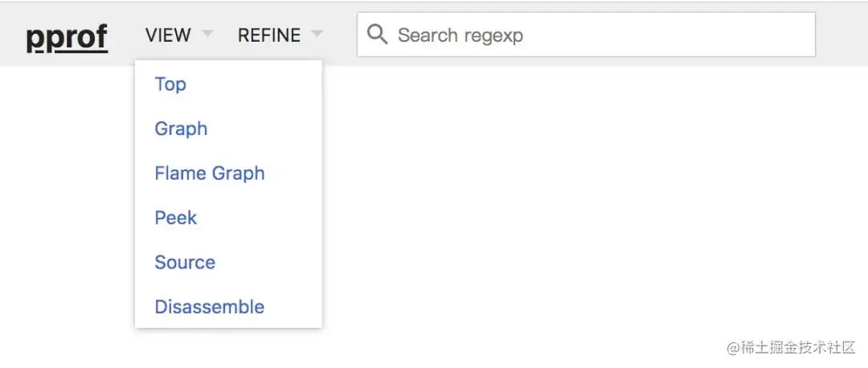Dismiss menu by clicking blank white page area
The height and width of the screenshot is (368, 868).
[554, 194]
